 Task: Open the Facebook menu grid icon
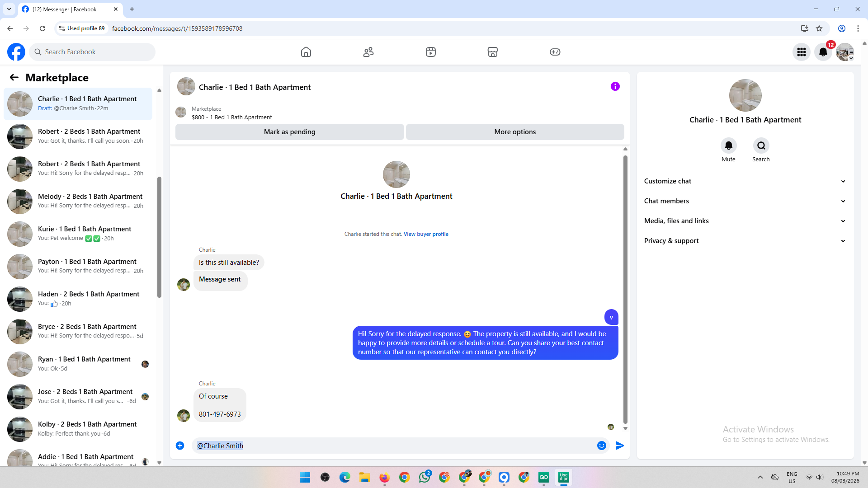802,52
